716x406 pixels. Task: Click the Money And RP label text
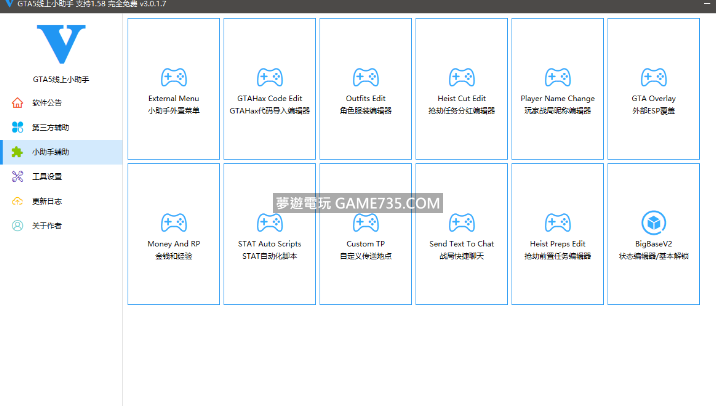pyautogui.click(x=174, y=244)
